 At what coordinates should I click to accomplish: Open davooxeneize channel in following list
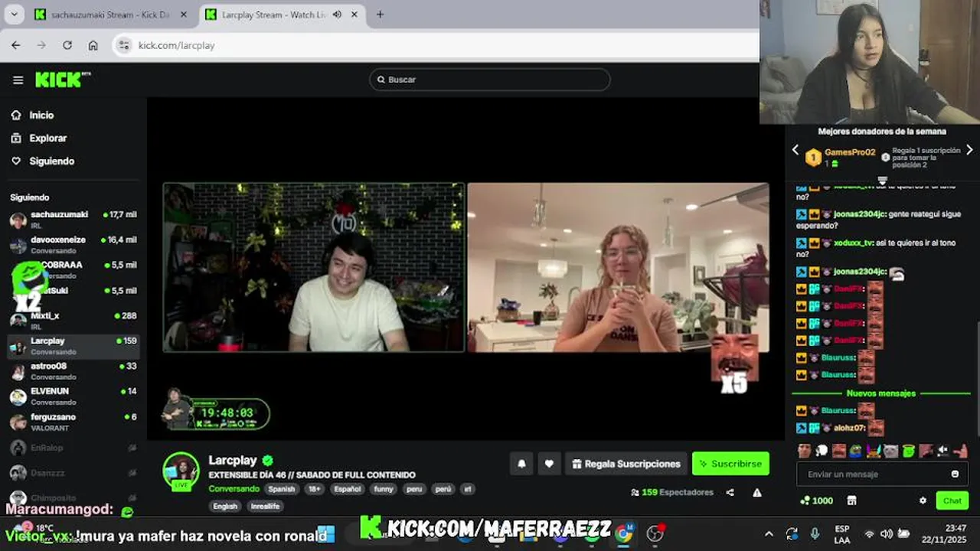coord(73,245)
